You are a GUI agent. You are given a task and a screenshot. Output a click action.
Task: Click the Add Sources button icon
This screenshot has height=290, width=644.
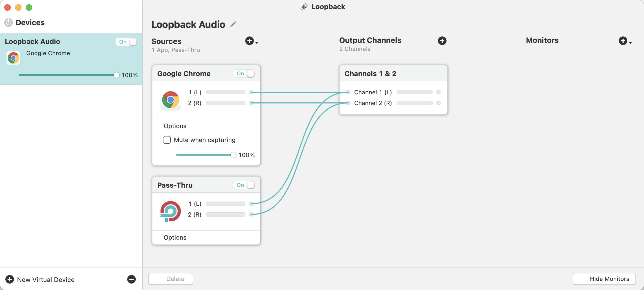pos(250,40)
